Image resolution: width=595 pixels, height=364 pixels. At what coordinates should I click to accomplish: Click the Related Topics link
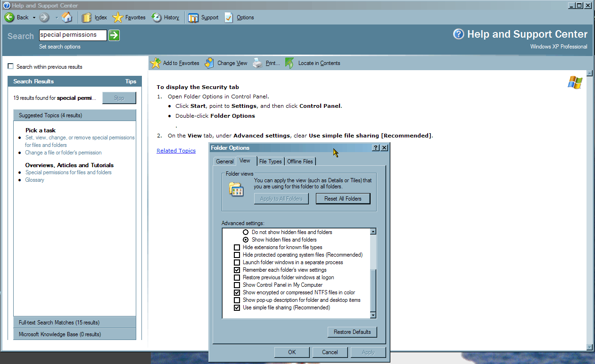pos(176,151)
